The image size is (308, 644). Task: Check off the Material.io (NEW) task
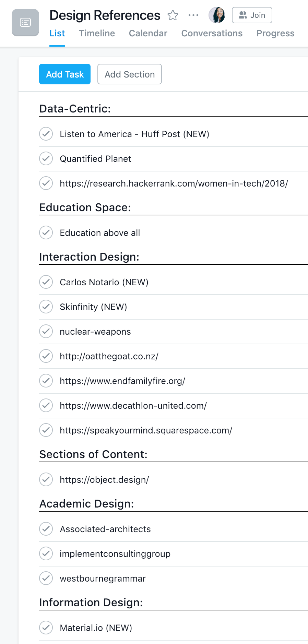tap(46, 628)
